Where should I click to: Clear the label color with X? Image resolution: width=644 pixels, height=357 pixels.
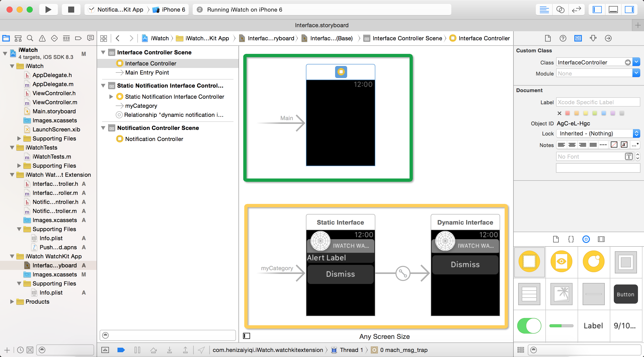click(559, 113)
